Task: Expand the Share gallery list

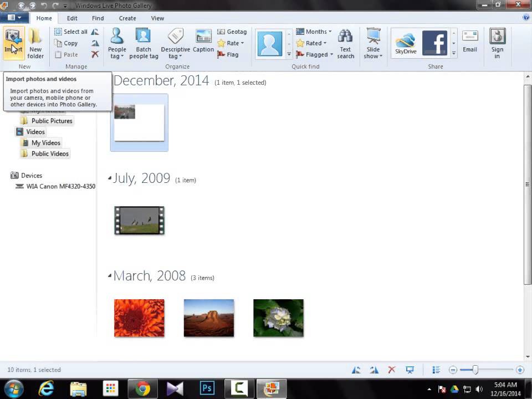Action: (454, 53)
